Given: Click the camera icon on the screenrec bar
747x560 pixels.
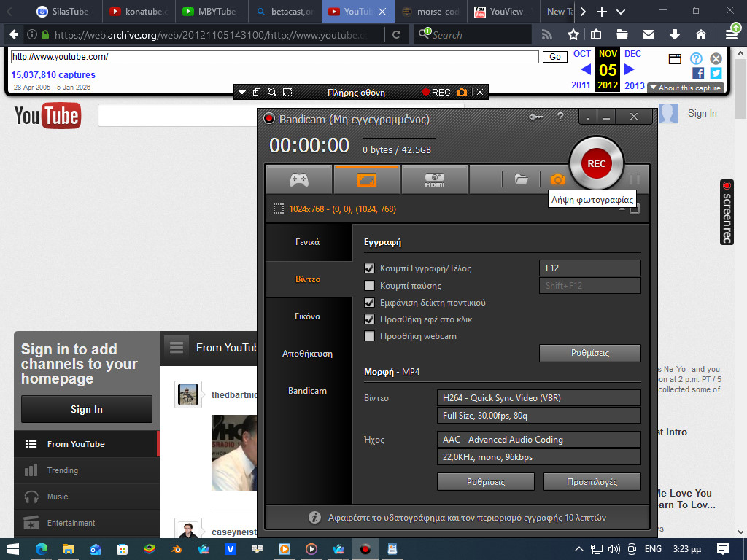Looking at the screenshot, I should [x=462, y=92].
